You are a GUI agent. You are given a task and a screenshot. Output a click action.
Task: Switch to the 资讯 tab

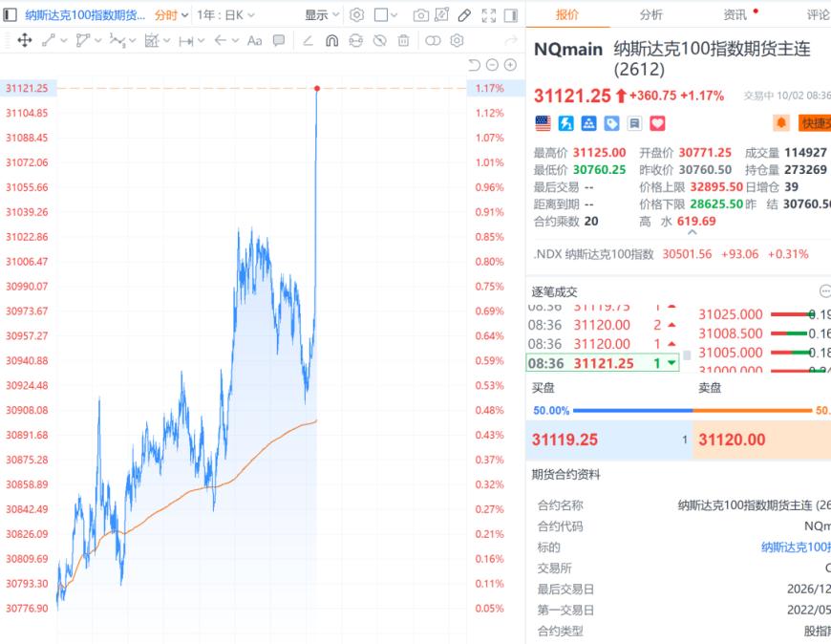click(x=735, y=15)
